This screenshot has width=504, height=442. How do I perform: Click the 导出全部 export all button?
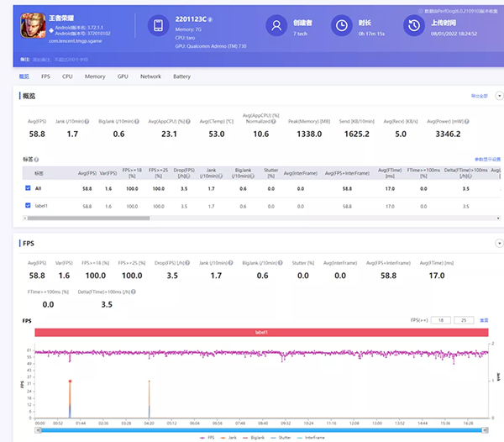pyautogui.click(x=479, y=97)
